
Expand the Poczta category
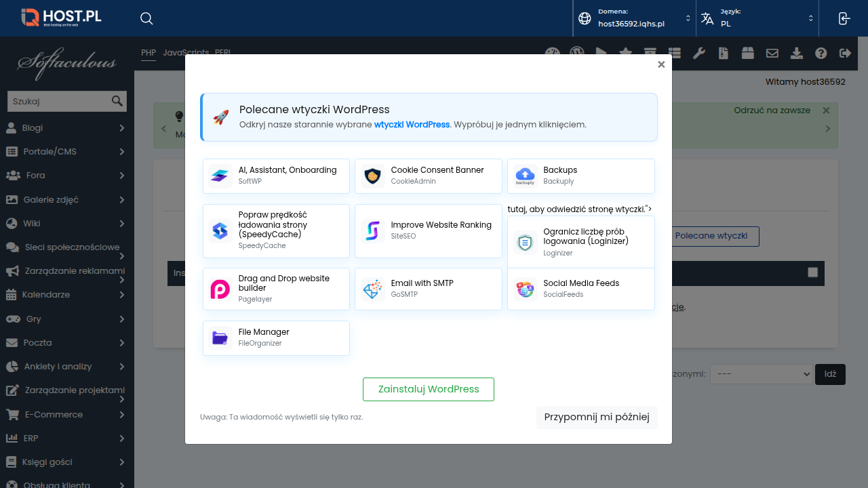(122, 342)
